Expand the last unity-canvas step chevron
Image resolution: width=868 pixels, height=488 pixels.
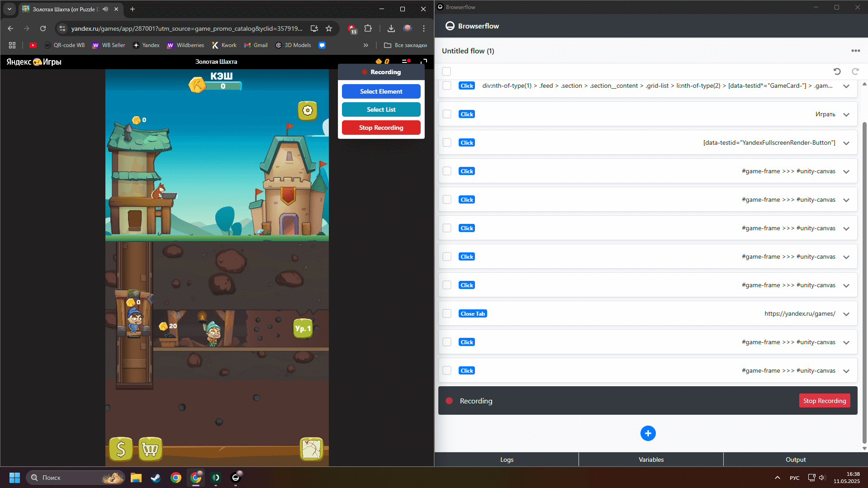[x=846, y=371]
